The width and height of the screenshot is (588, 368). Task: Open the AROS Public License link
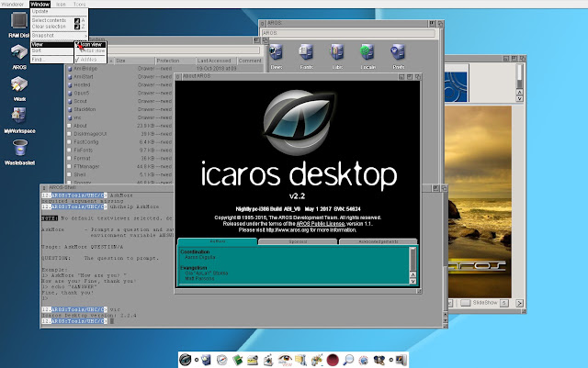(x=321, y=224)
